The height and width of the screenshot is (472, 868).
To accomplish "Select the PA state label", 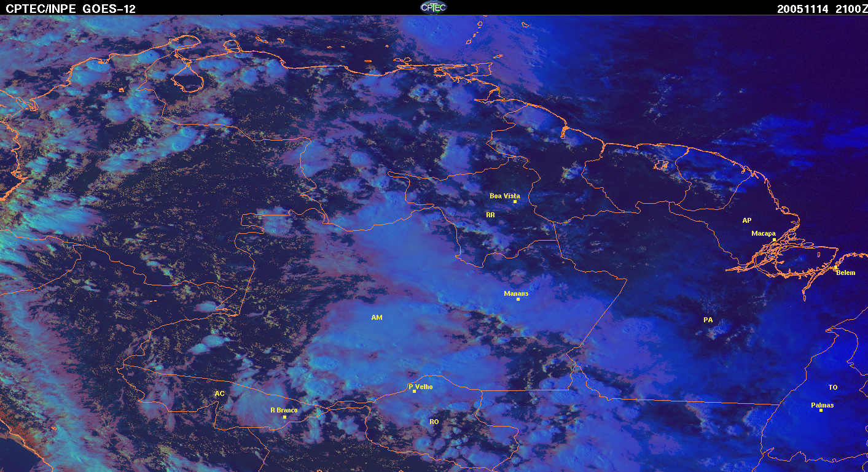I will [x=708, y=320].
